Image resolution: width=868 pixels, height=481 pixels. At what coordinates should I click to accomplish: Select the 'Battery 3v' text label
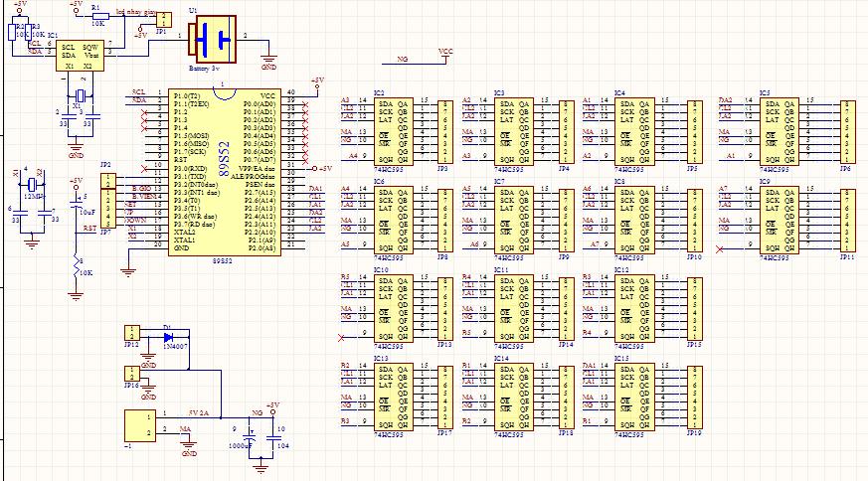204,69
